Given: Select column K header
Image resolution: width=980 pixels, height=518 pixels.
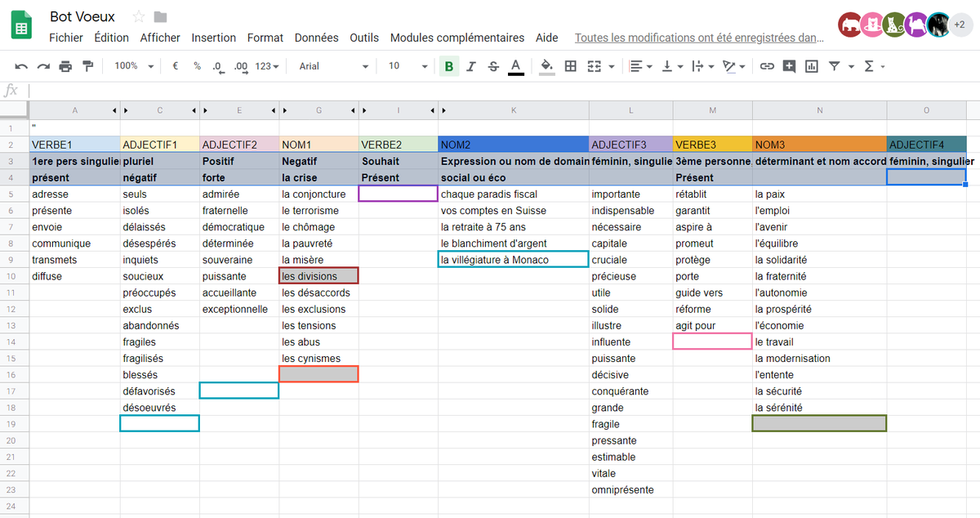Looking at the screenshot, I should 513,109.
